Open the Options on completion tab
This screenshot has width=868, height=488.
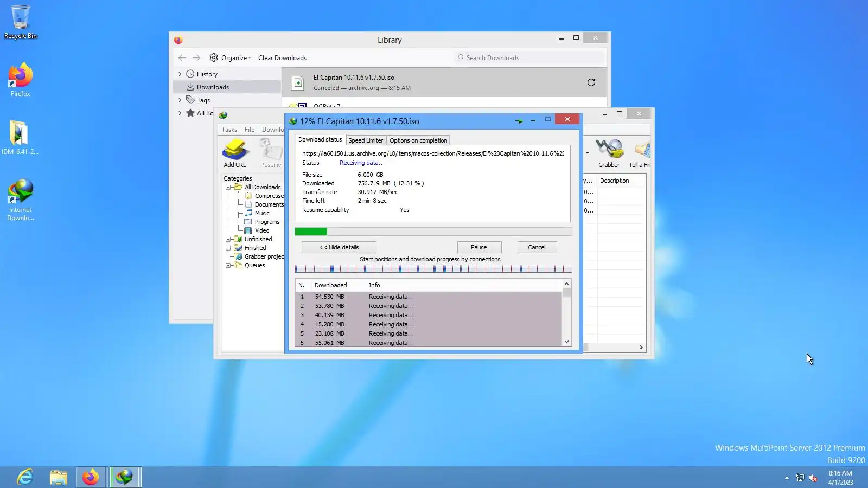click(x=418, y=140)
